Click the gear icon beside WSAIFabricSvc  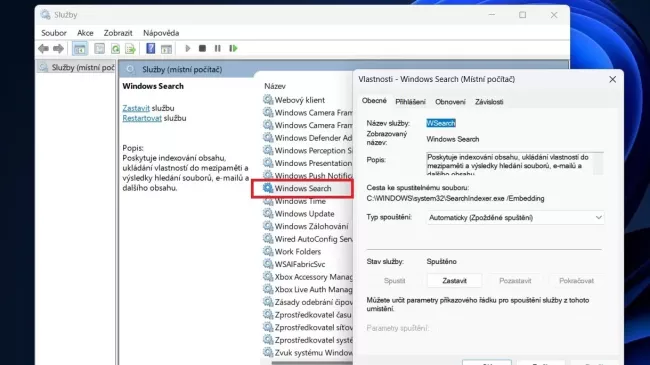[268, 264]
